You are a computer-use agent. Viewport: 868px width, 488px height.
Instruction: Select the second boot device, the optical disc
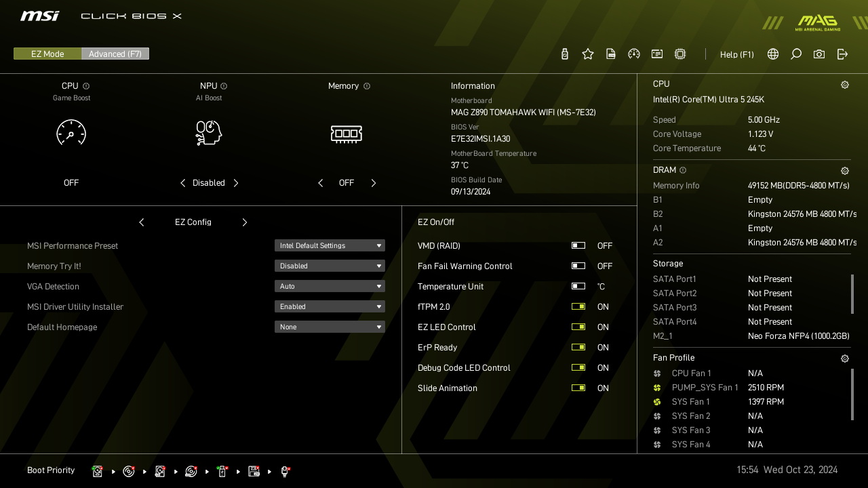(x=129, y=471)
